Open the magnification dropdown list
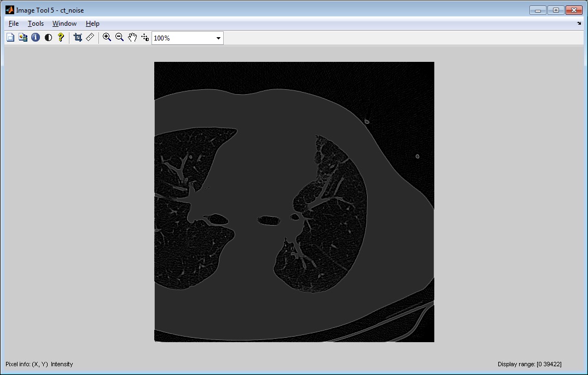 (217, 38)
